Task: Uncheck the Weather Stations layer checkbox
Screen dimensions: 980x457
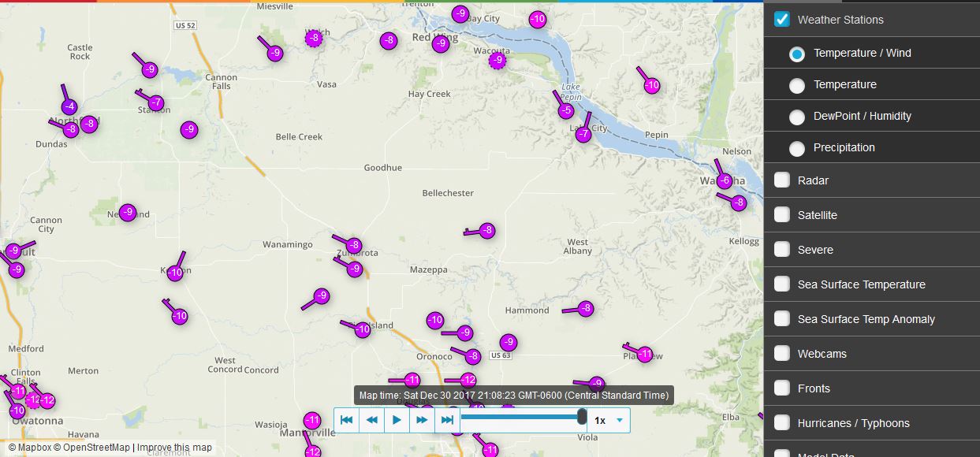Action: (x=782, y=20)
